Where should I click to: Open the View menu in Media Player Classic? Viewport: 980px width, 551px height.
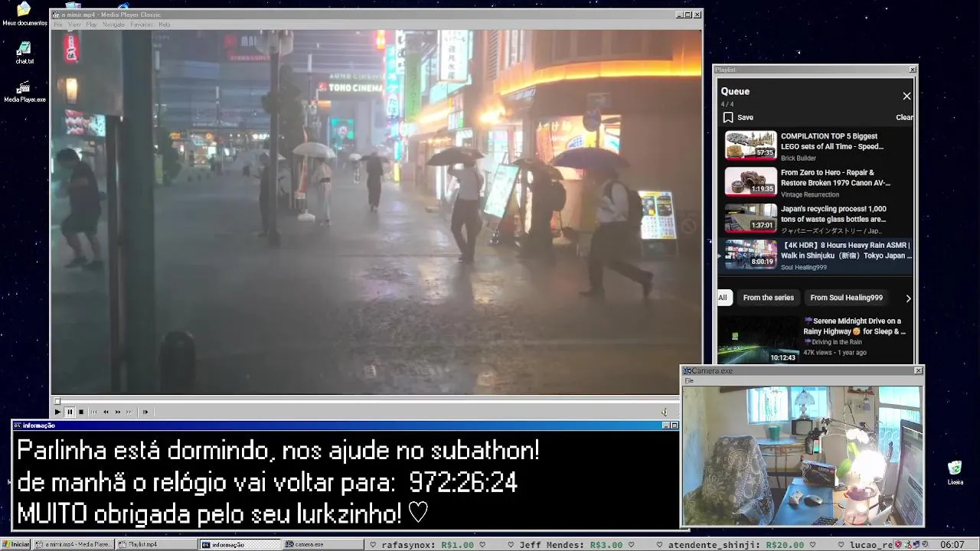[74, 24]
